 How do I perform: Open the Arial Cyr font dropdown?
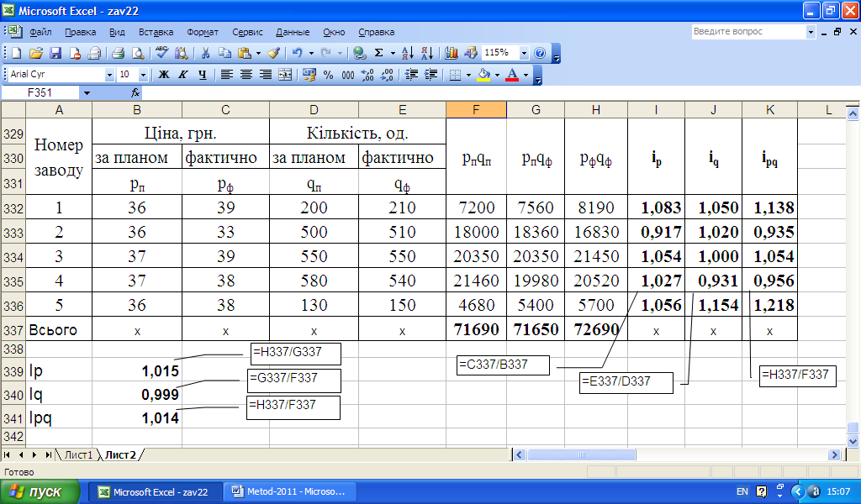(x=109, y=75)
